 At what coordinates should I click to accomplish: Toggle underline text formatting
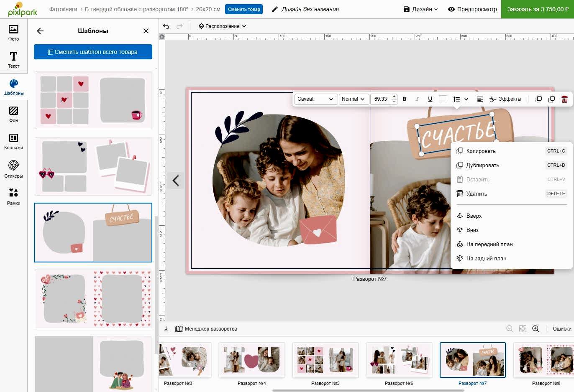click(x=430, y=99)
